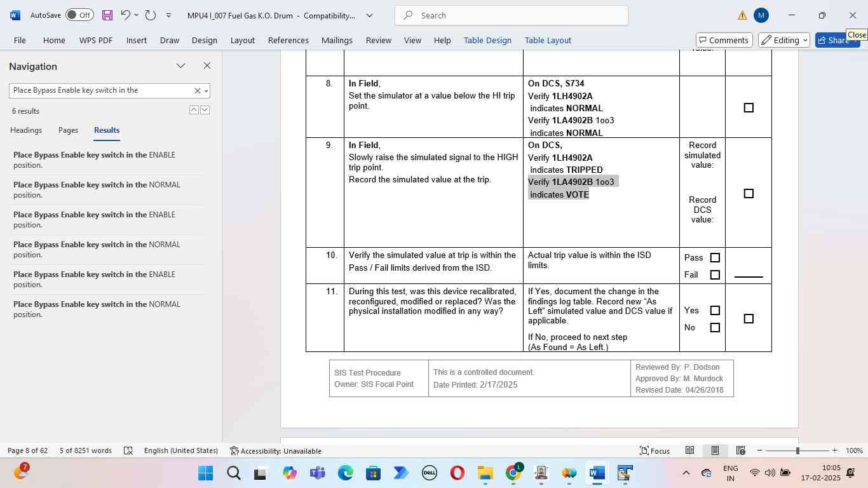Clear the navigation search text
This screenshot has height=488, width=868.
(197, 91)
